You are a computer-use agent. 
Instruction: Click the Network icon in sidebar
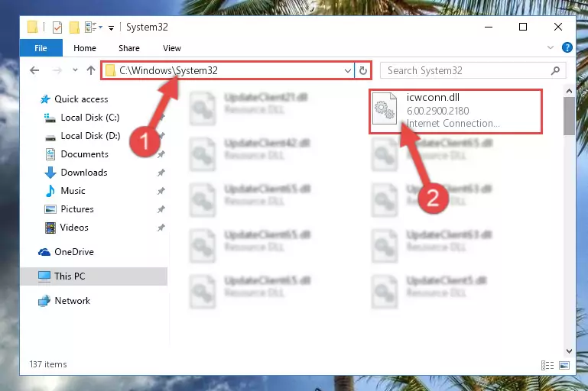click(x=44, y=301)
